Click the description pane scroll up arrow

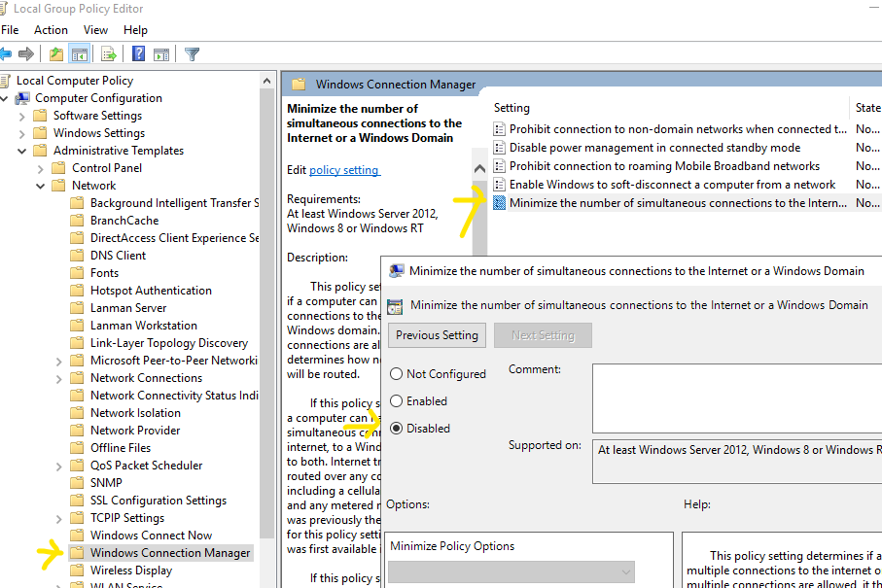(x=479, y=168)
